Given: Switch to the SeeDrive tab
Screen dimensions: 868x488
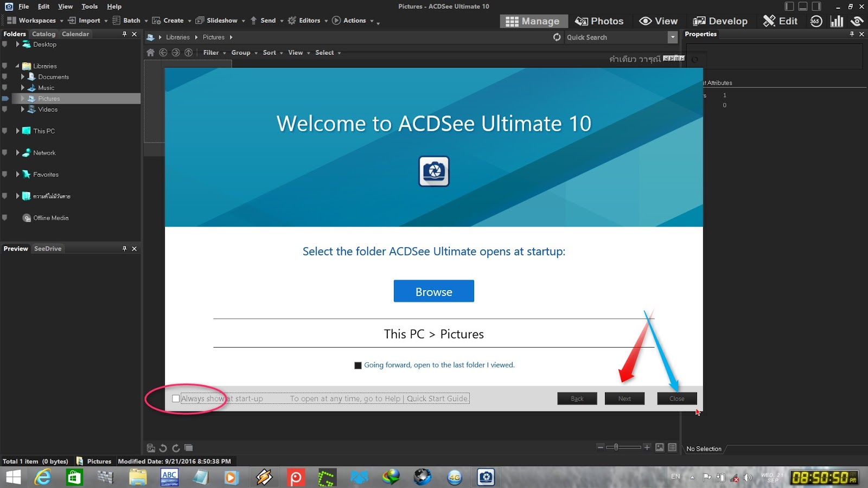Looking at the screenshot, I should [48, 248].
